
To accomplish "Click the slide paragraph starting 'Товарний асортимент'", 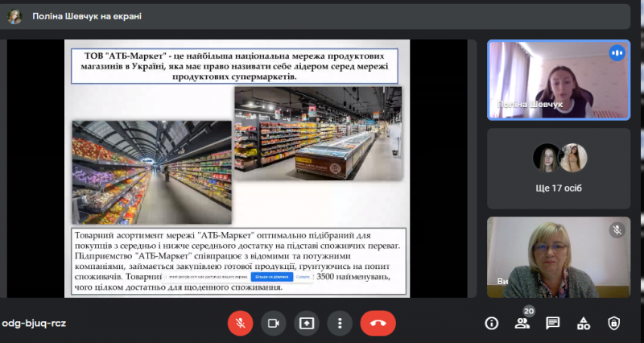I will [238, 261].
